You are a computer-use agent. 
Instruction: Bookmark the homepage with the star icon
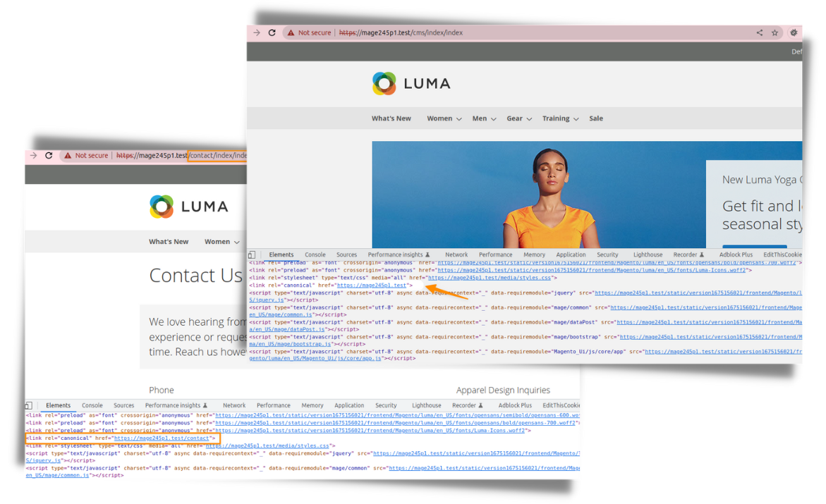pyautogui.click(x=775, y=32)
